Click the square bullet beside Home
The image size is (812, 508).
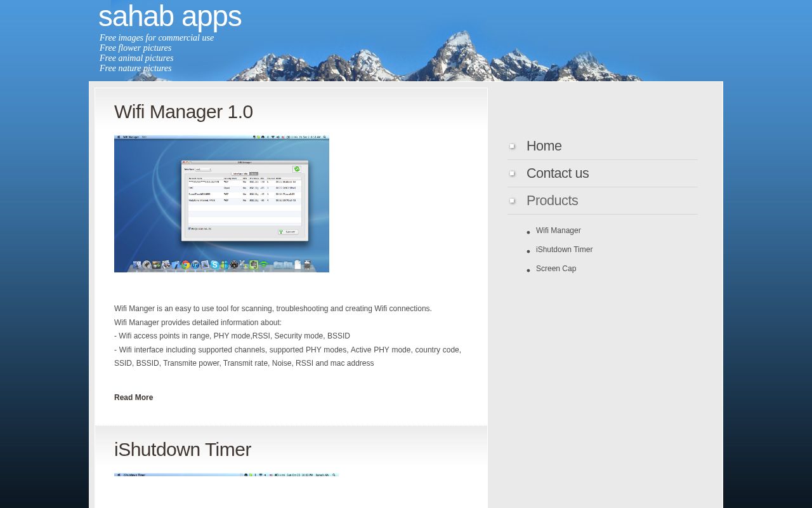tap(512, 146)
